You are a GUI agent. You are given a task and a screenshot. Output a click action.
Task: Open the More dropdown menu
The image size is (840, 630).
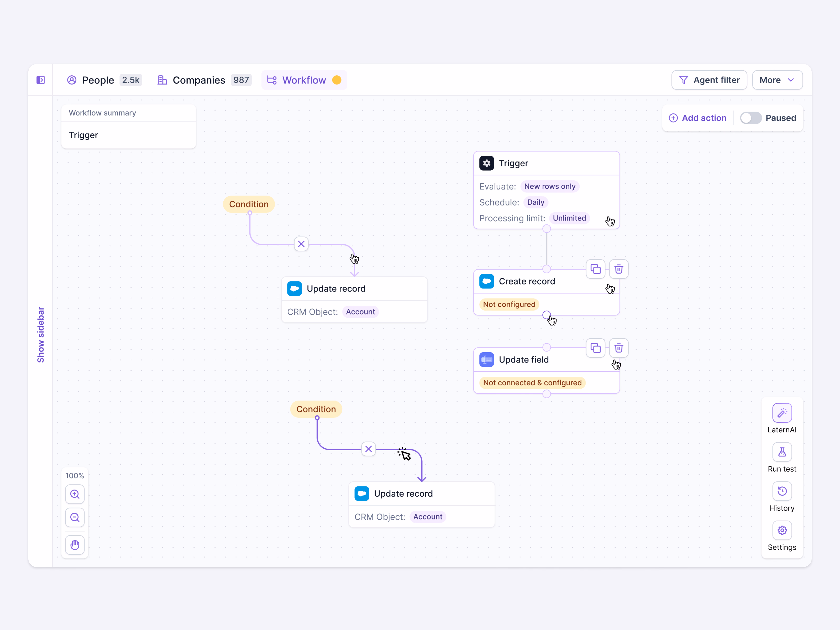coord(777,80)
